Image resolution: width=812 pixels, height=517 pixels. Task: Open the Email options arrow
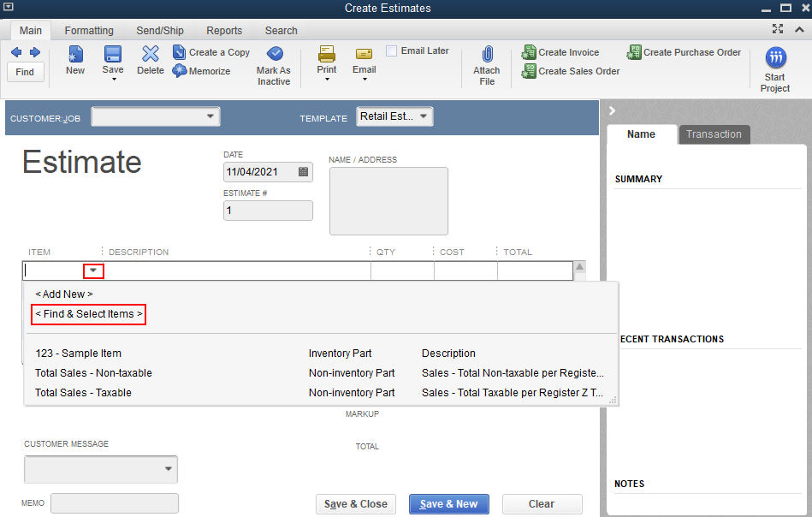(365, 80)
